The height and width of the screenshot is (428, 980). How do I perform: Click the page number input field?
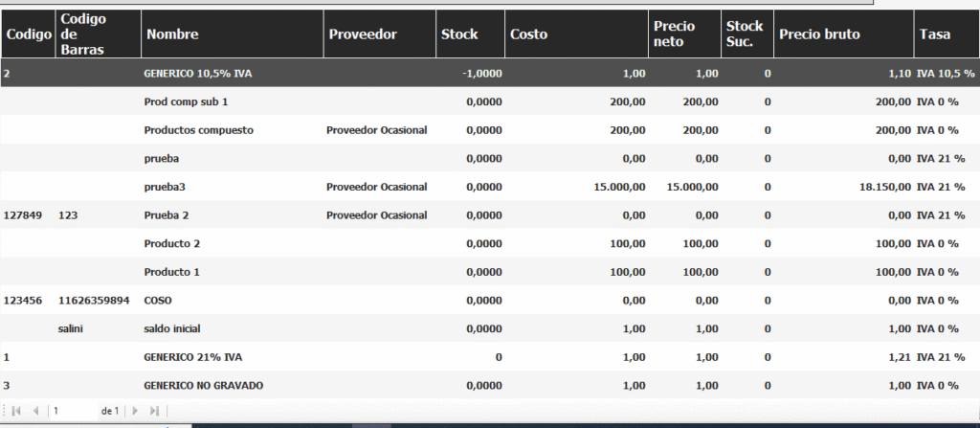coord(75,411)
